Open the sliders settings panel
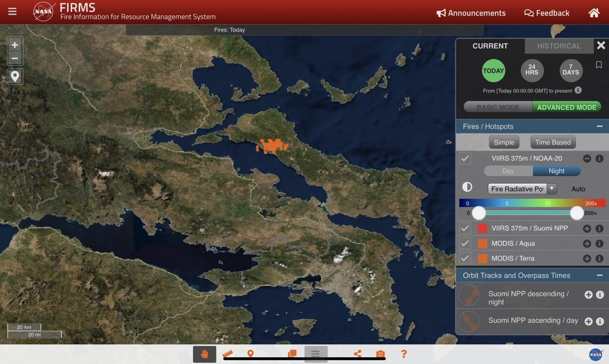This screenshot has height=364, width=609. coord(316,354)
